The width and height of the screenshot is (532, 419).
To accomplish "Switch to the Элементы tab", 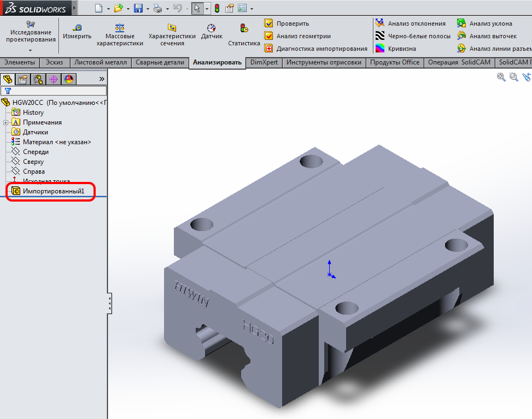I will 20,62.
